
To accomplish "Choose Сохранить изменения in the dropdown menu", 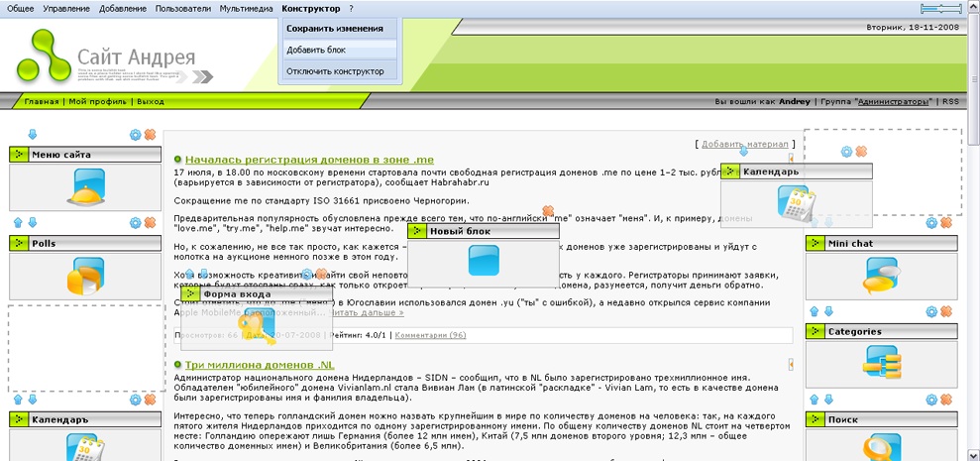I will [x=334, y=29].
